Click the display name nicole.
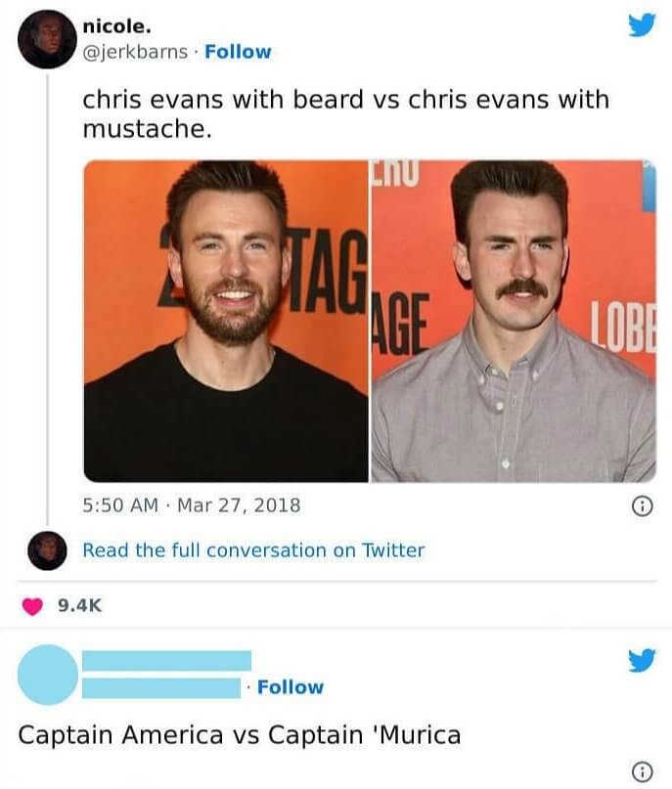 click(x=116, y=25)
